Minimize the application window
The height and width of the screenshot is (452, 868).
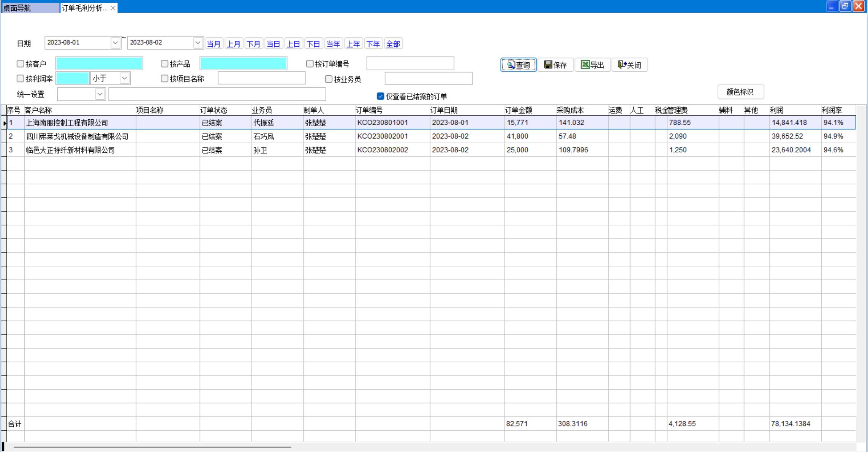[x=832, y=6]
